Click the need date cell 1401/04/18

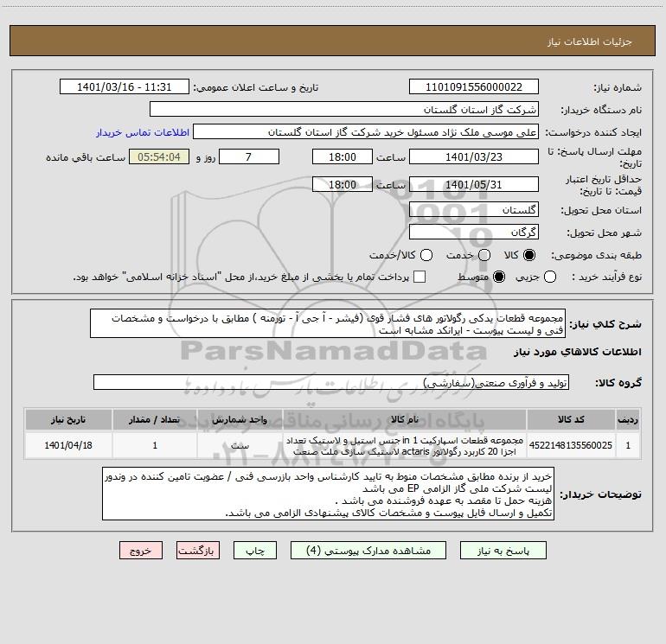click(68, 445)
